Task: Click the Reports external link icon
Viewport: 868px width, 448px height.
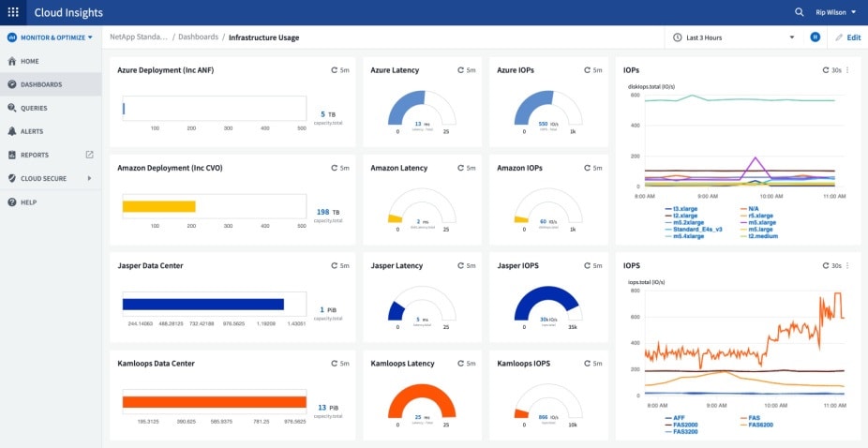Action: pos(90,155)
